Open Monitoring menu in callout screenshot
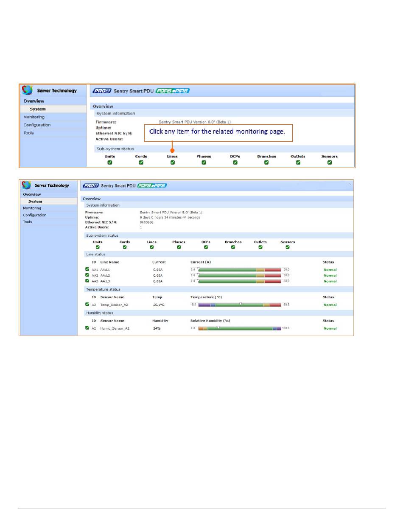 pos(53,117)
